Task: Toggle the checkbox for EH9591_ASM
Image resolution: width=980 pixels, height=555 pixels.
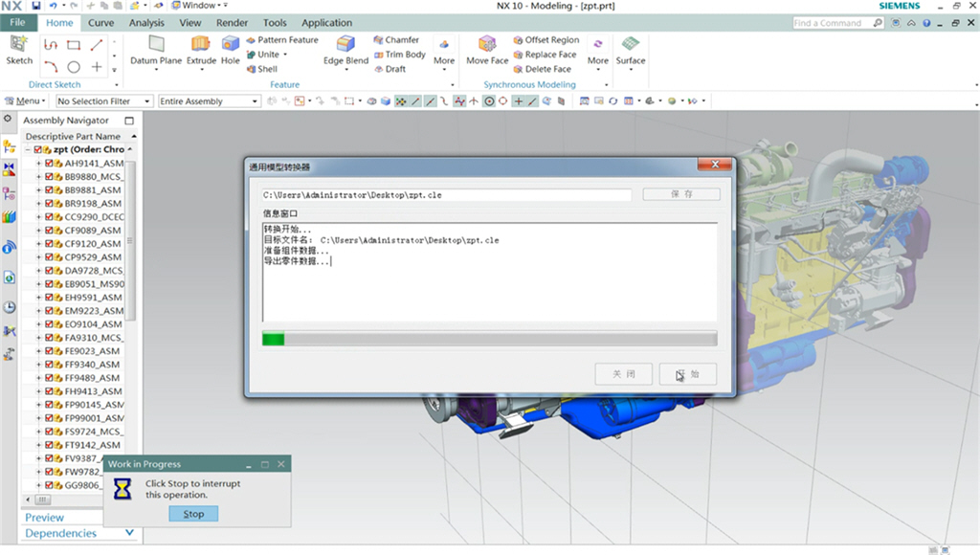Action: 49,298
